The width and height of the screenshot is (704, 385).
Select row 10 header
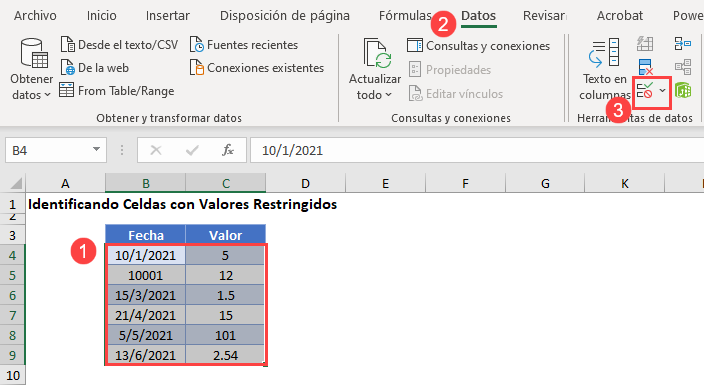13,375
